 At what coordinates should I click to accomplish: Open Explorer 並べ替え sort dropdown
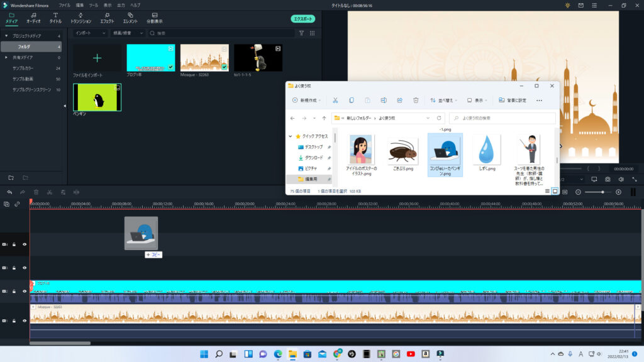tap(443, 100)
